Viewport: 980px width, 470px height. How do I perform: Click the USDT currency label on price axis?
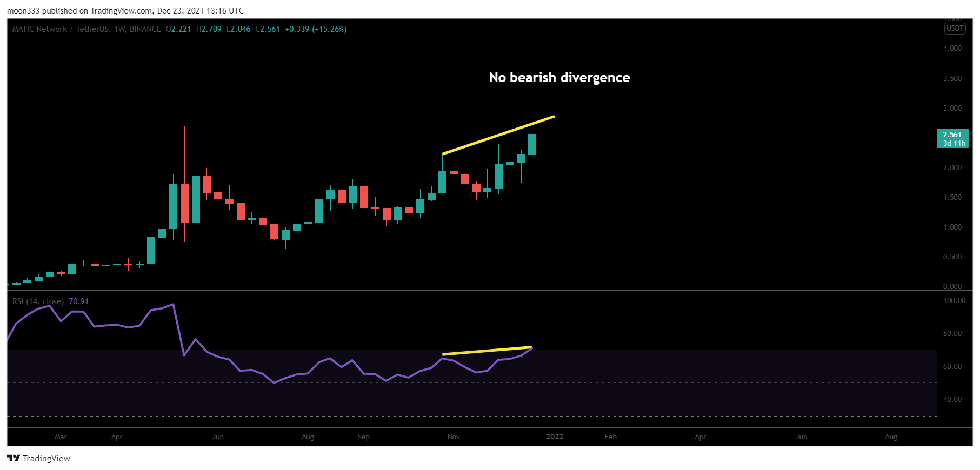point(955,29)
